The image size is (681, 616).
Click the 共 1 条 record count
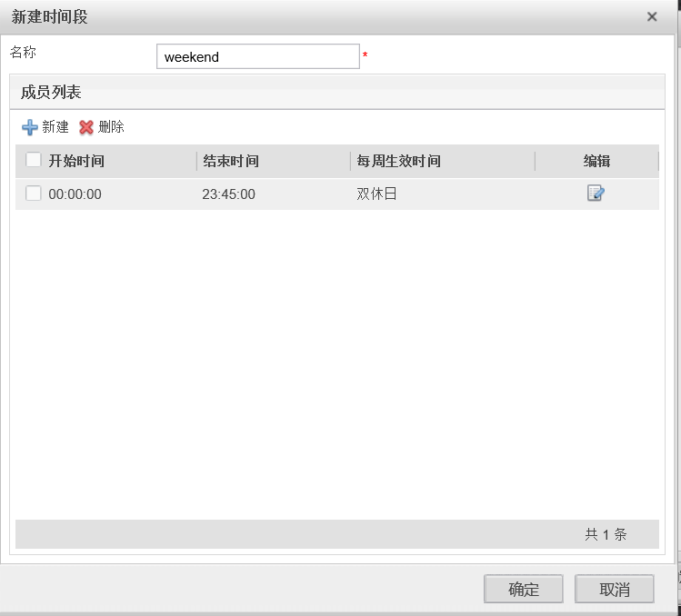click(606, 534)
